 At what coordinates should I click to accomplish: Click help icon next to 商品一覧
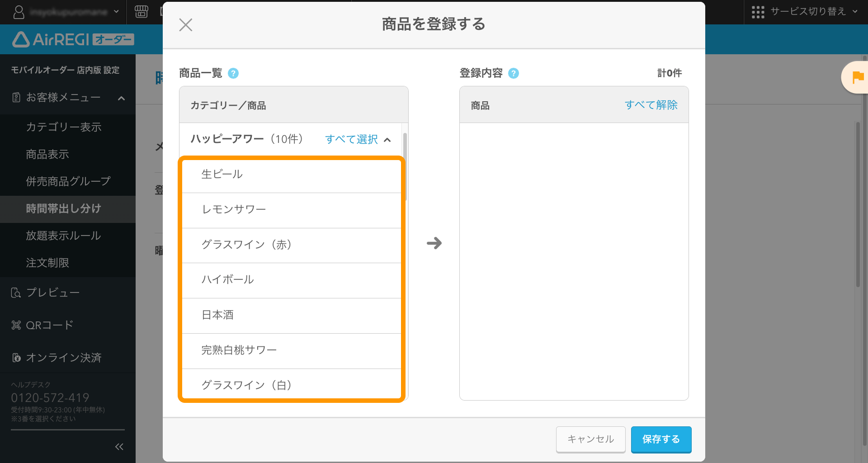pyautogui.click(x=233, y=73)
